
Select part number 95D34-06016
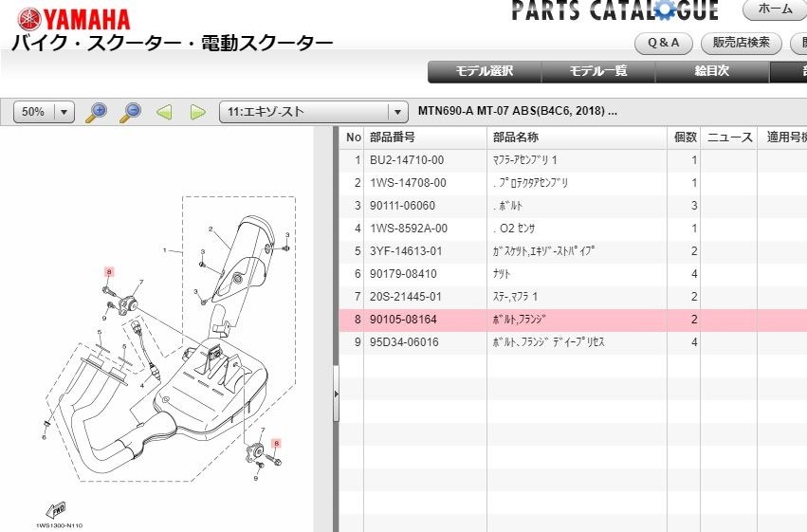pos(404,342)
